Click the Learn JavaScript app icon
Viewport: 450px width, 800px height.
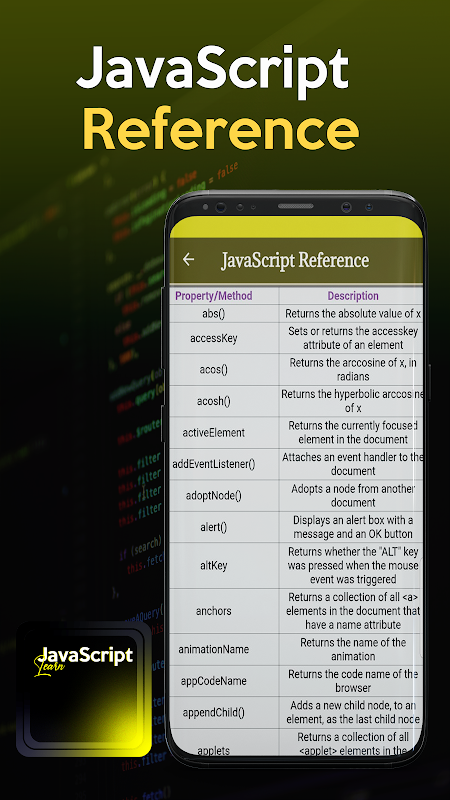[x=84, y=689]
